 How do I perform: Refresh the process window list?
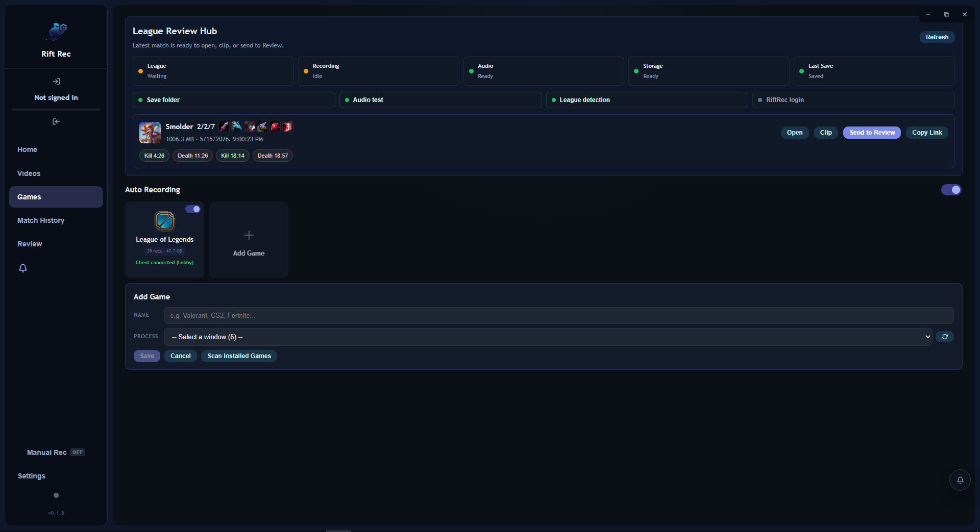coord(945,337)
